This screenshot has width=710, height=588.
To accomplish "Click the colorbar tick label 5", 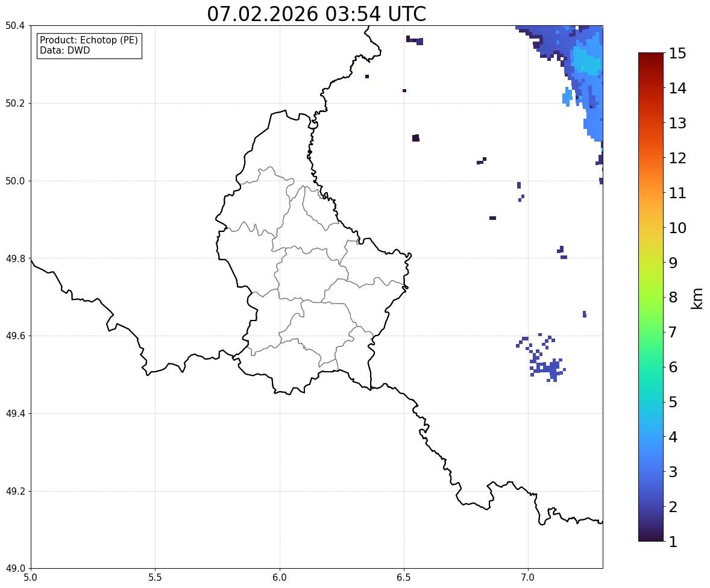I will tap(673, 402).
